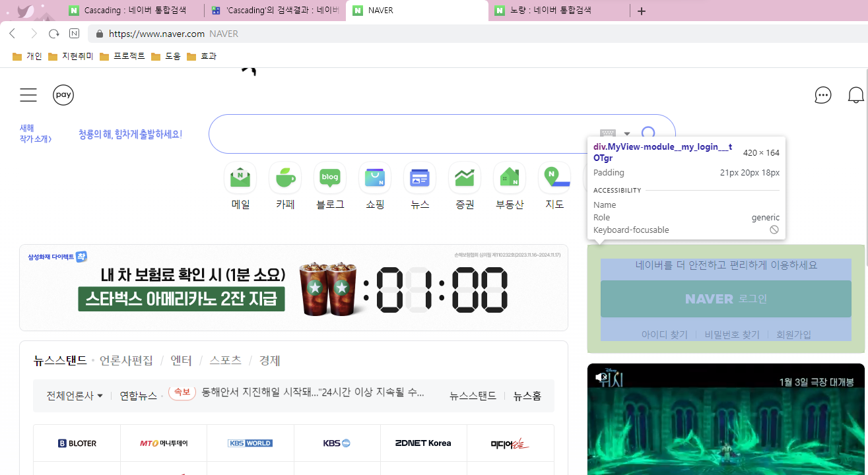This screenshot has width=868, height=475.
Task: Open the KBS press logo
Action: (337, 443)
